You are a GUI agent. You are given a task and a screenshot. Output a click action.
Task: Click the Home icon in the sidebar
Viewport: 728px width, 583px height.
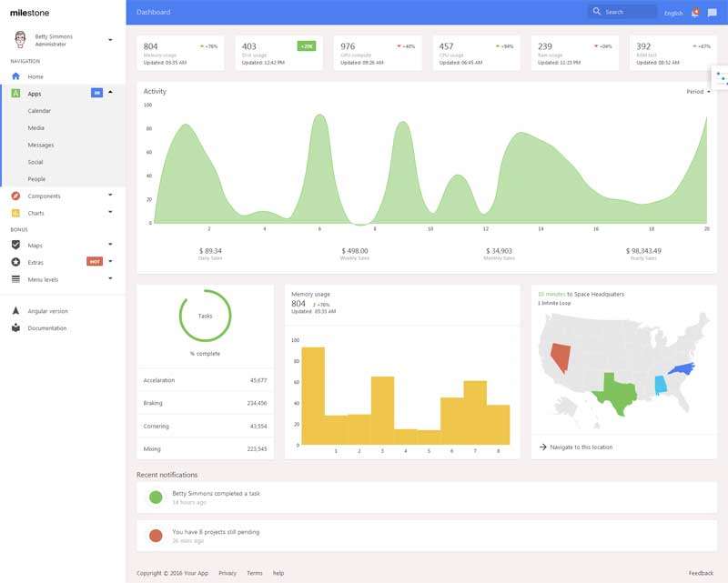coord(15,76)
